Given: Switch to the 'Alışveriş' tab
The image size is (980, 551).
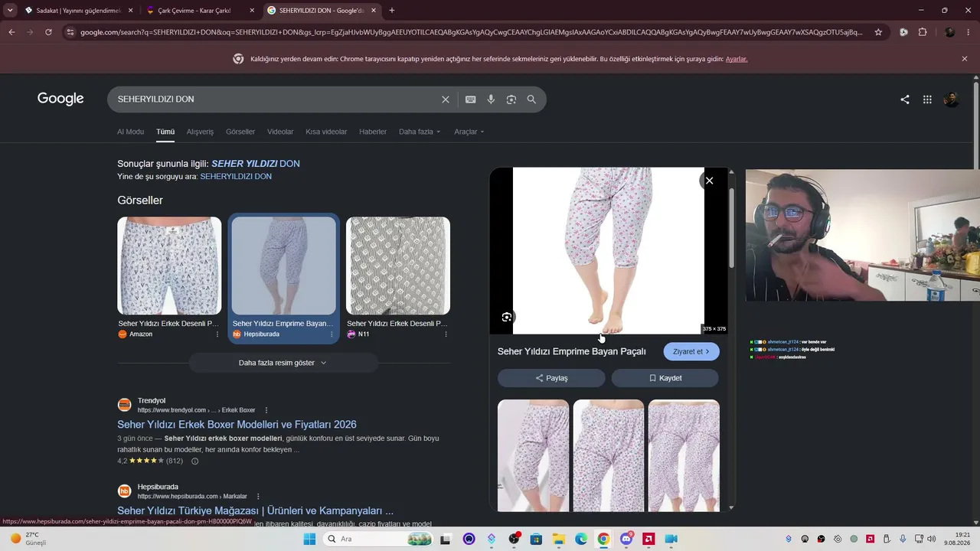Looking at the screenshot, I should click(201, 132).
